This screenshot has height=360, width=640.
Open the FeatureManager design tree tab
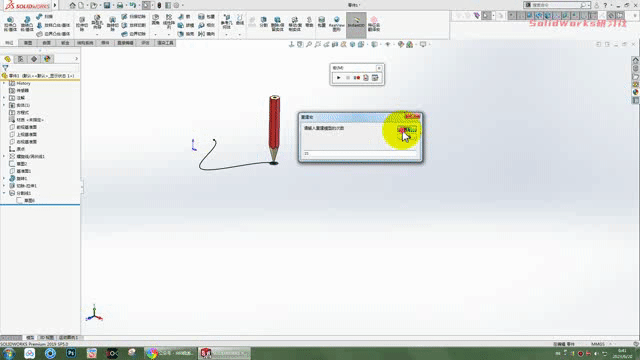(x=7, y=59)
